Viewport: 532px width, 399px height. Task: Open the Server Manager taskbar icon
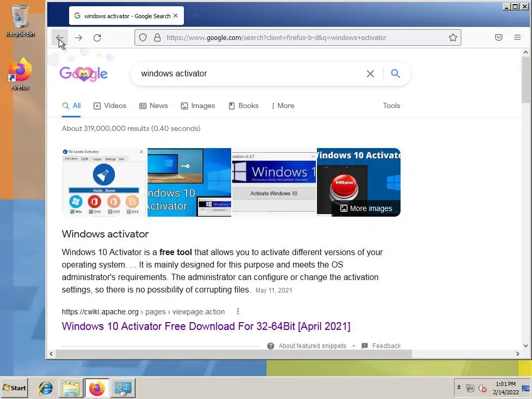click(x=123, y=388)
